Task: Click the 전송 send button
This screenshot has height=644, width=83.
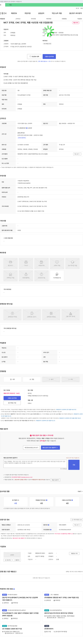Action: click(x=74, y=465)
